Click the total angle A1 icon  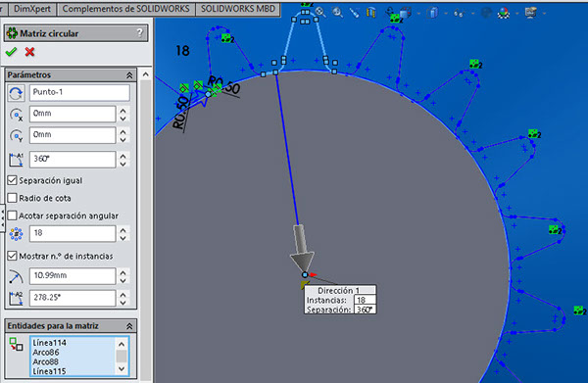[16, 160]
